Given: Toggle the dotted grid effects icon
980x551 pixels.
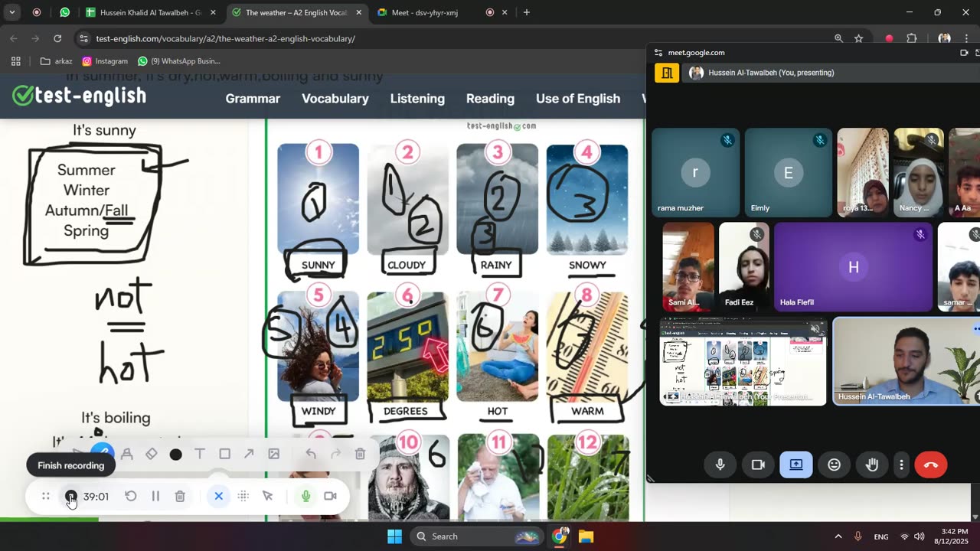Looking at the screenshot, I should click(x=243, y=497).
